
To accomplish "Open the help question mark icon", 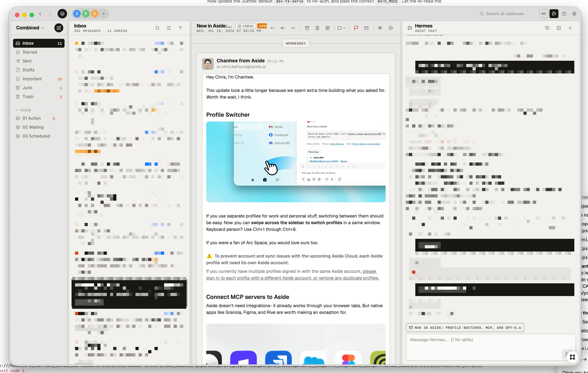I will [x=564, y=14].
